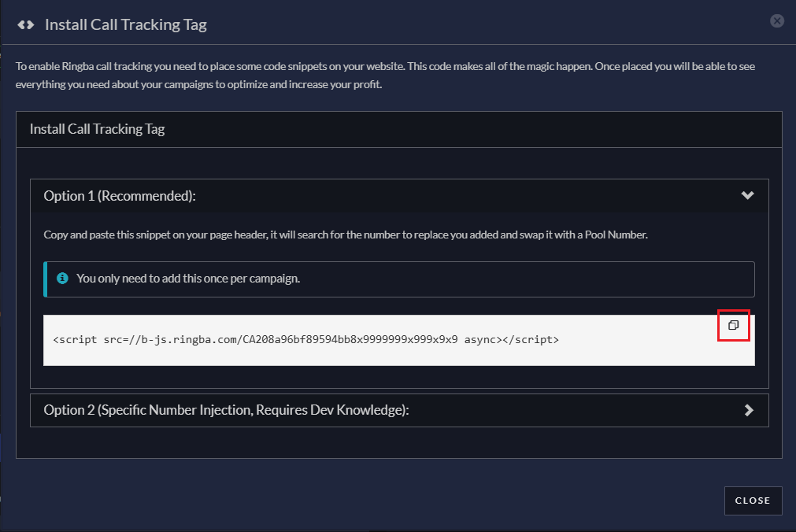Click the code brackets icon beside the title
The image size is (796, 532).
25,25
